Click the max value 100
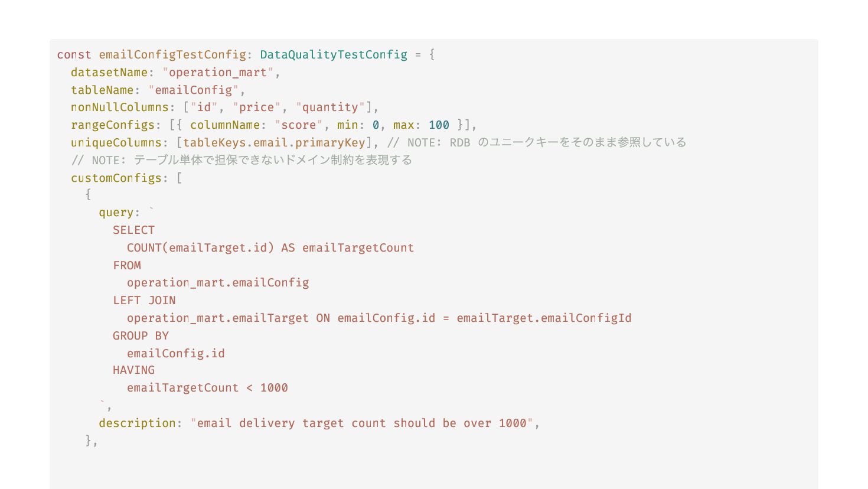The image size is (868, 489). click(439, 125)
